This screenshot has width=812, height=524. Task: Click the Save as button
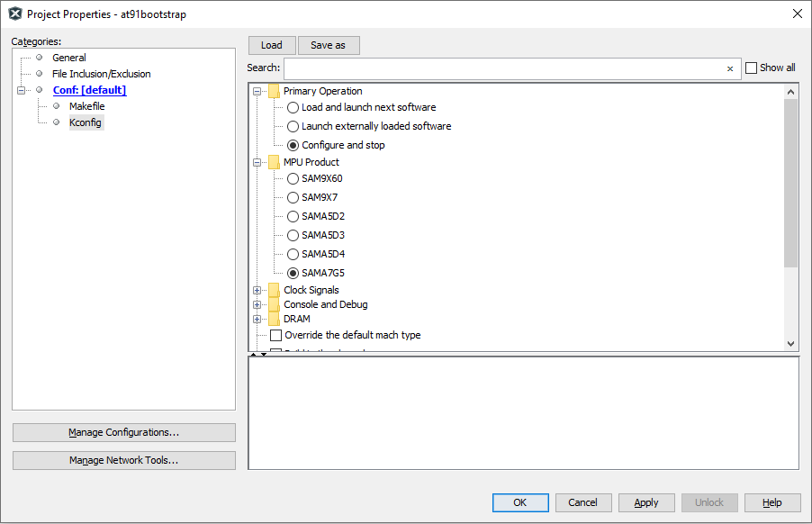328,45
